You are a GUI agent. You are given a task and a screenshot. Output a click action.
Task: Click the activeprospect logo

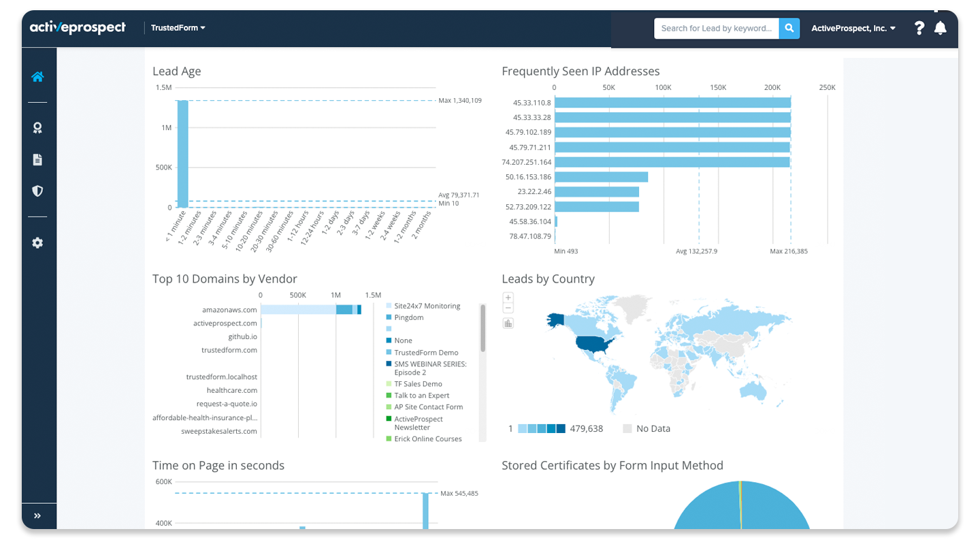point(78,28)
